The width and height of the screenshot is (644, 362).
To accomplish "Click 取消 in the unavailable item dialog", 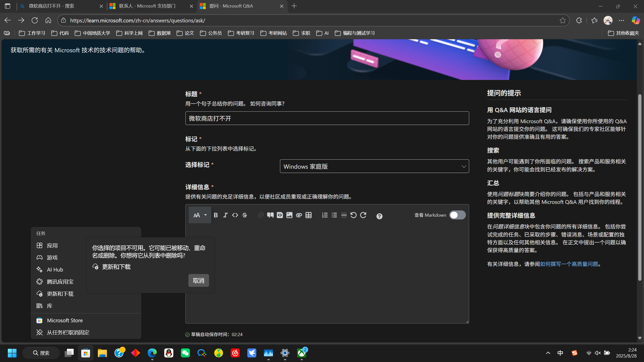I will tap(198, 280).
